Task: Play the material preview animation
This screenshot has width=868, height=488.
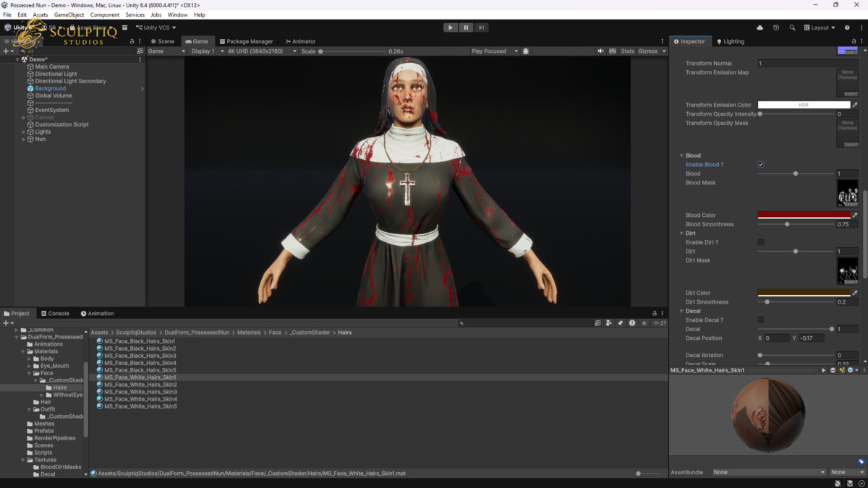Action: click(x=823, y=370)
